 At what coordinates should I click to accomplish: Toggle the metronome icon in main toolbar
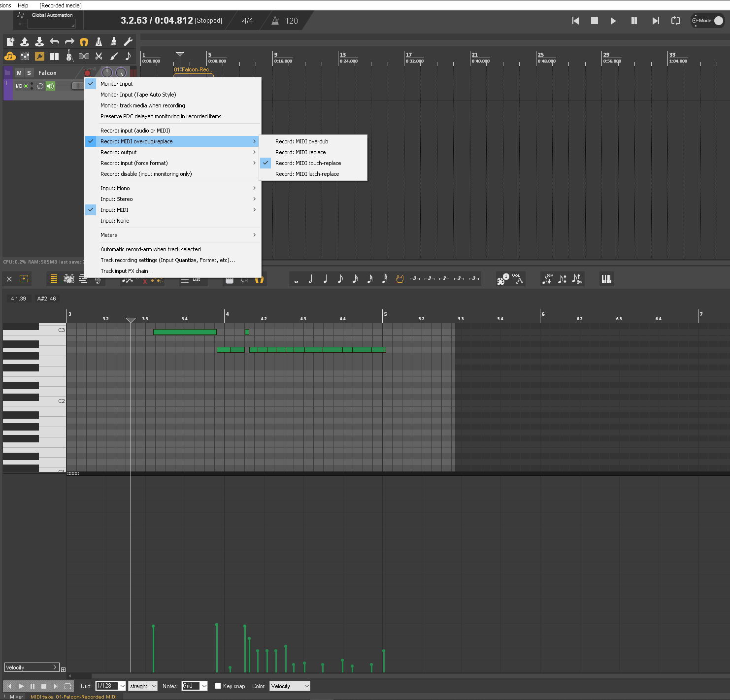pos(99,42)
